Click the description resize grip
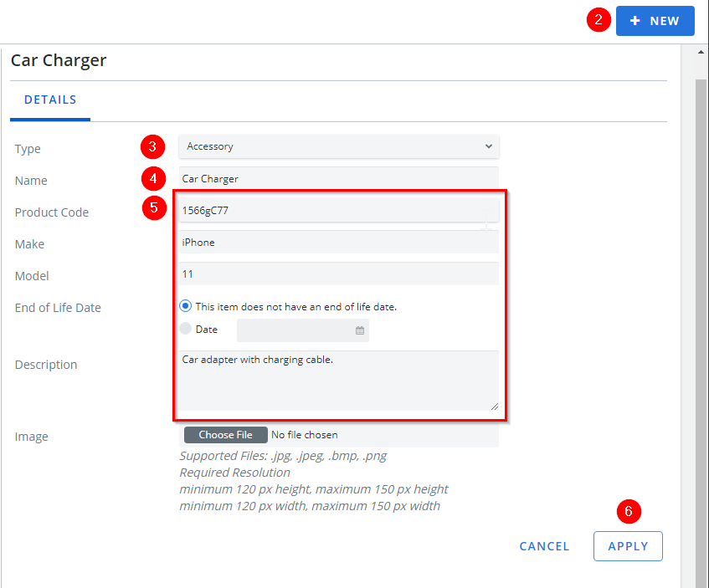This screenshot has width=709, height=588. pos(494,406)
